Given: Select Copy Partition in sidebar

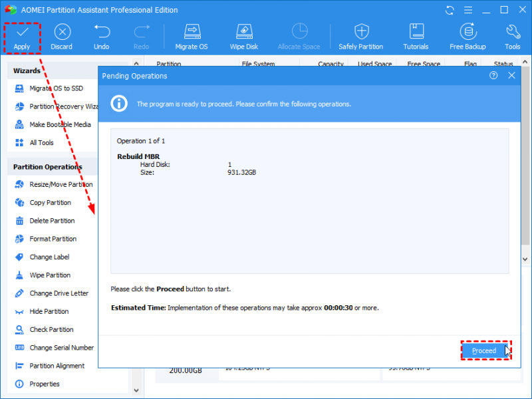Looking at the screenshot, I should pyautogui.click(x=43, y=203).
